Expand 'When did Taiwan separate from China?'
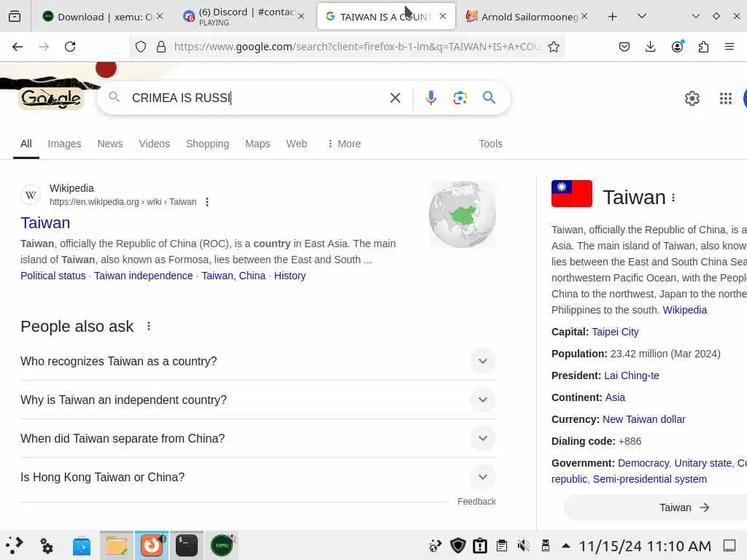Screen dimensions: 747x560 pyautogui.click(x=258, y=438)
